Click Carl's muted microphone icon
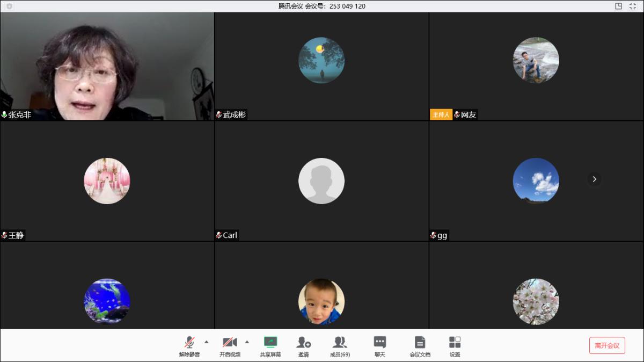 tap(219, 235)
